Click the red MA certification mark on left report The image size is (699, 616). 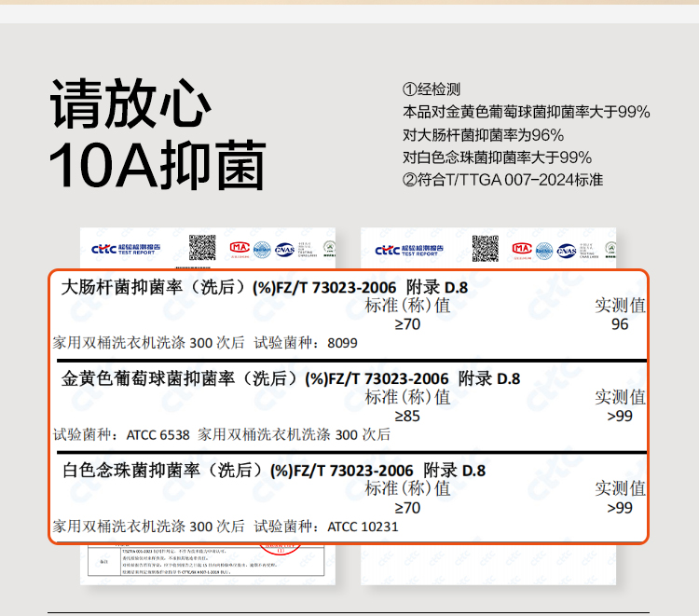click(238, 249)
